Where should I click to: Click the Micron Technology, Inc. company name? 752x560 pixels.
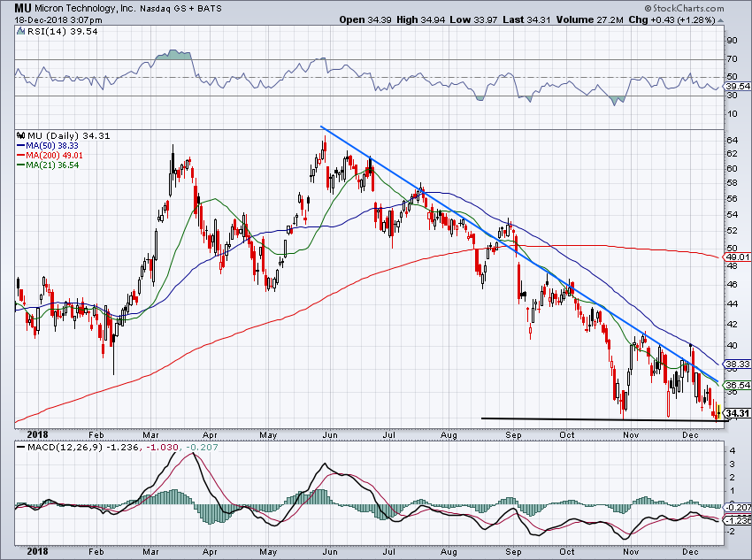(85, 9)
